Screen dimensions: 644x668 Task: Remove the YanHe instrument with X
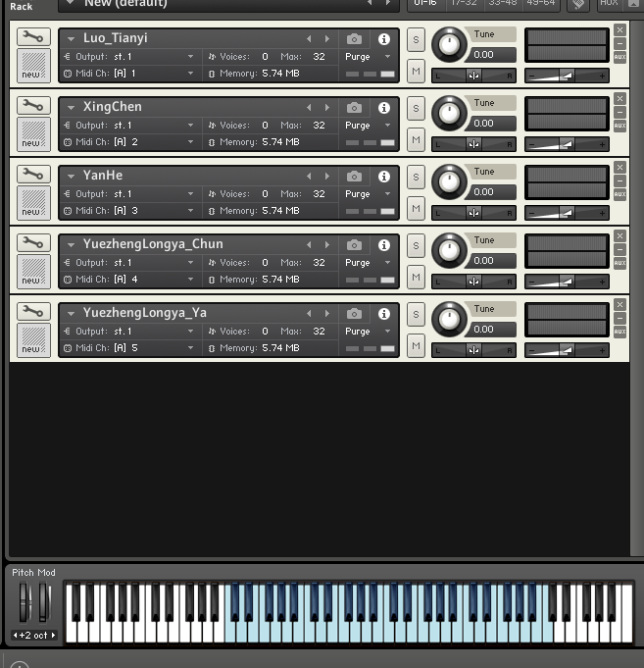pos(619,167)
